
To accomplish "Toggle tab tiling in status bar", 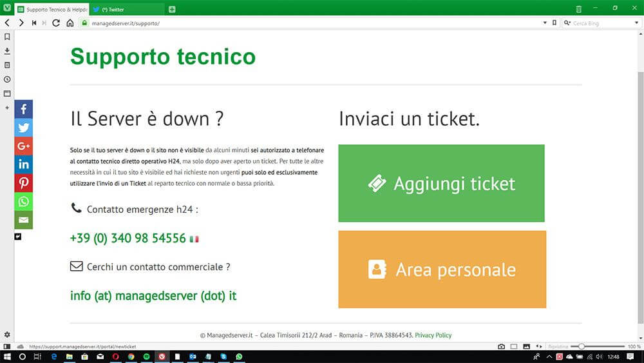I will [x=514, y=346].
